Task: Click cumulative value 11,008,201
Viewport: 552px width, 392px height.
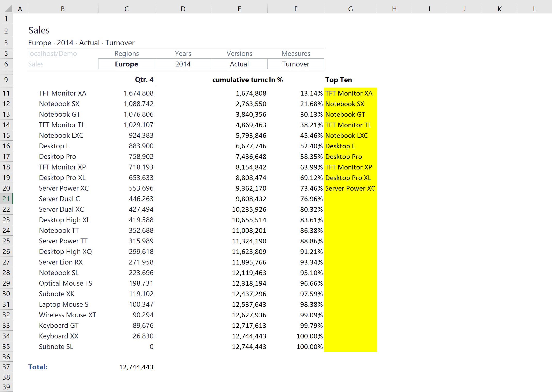Action: pos(249,231)
